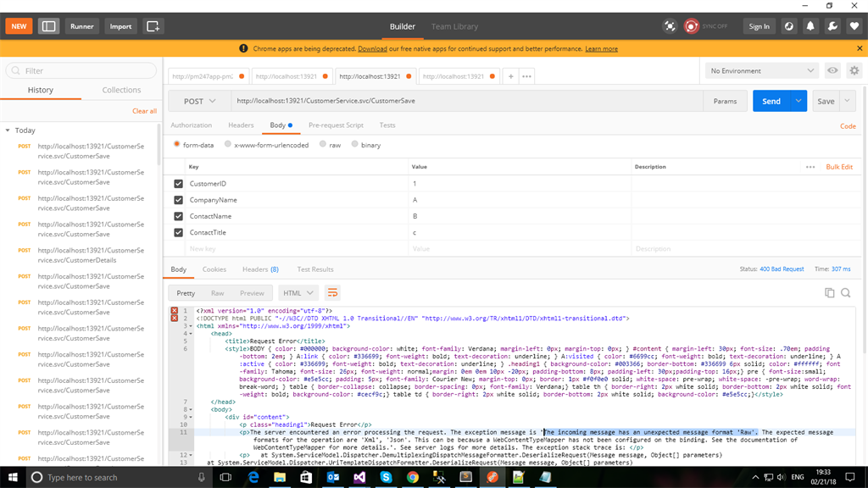Click the Download link in banner
This screenshot has height=488, width=868.
(373, 48)
